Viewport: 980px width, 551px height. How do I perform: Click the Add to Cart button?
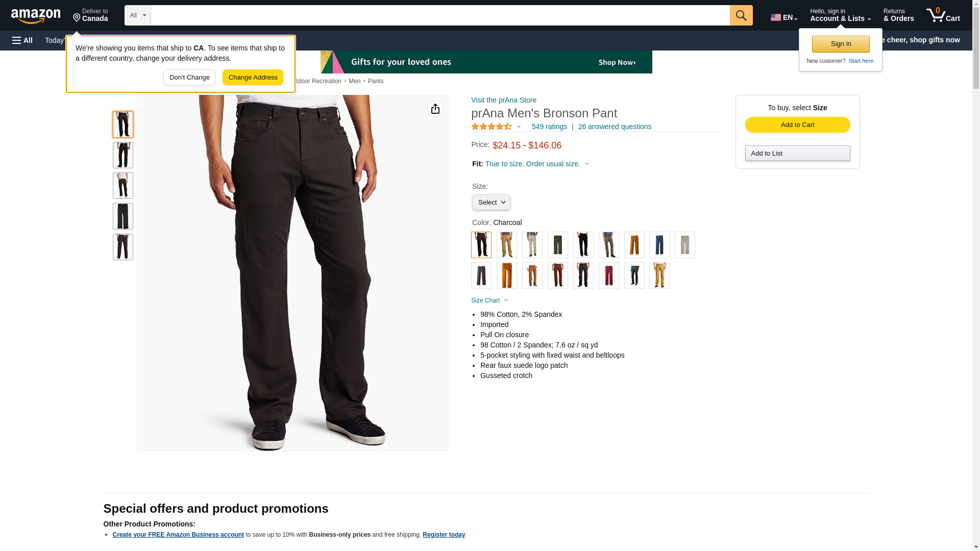[x=797, y=125]
